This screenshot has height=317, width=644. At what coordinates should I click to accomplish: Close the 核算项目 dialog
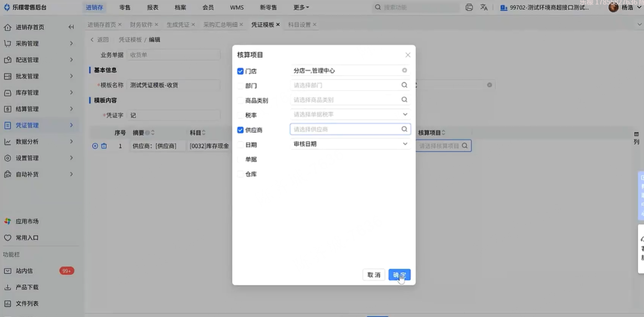408,55
